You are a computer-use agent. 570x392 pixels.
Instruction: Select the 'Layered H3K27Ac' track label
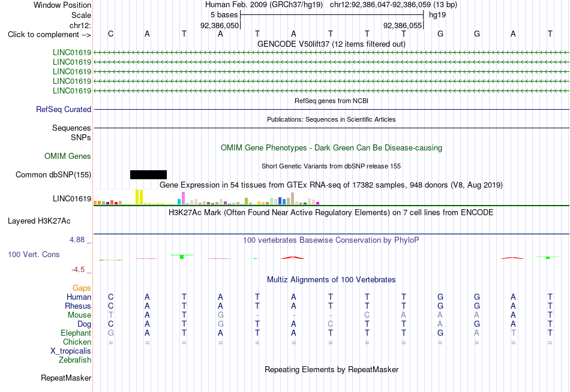[x=39, y=221]
